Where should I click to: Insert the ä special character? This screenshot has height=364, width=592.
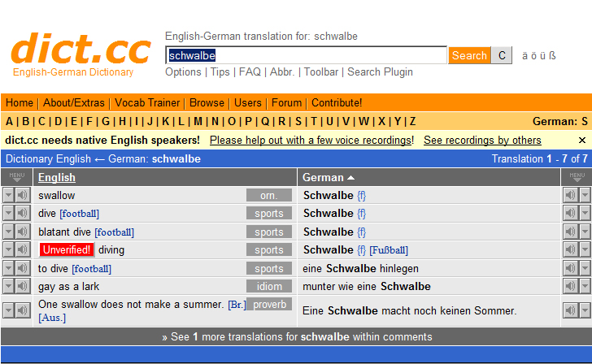(525, 56)
